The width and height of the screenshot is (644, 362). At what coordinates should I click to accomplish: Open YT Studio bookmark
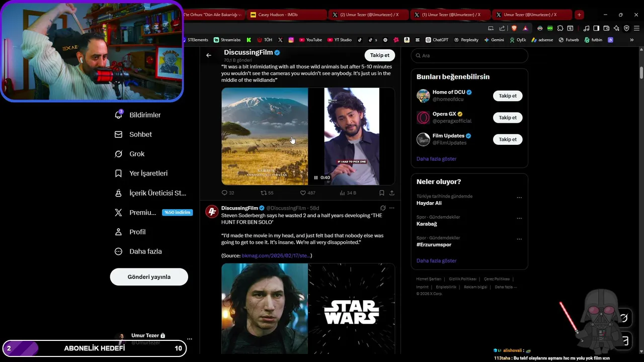[340, 40]
